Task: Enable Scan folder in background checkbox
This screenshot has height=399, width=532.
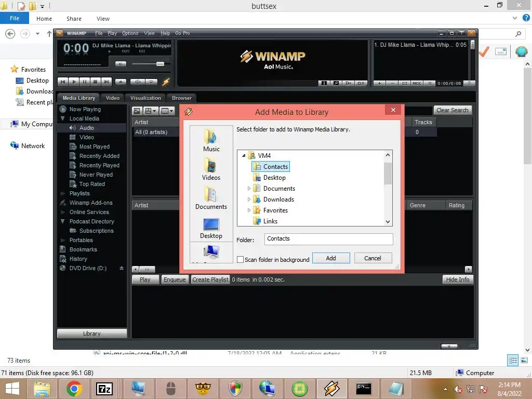Action: pos(240,260)
